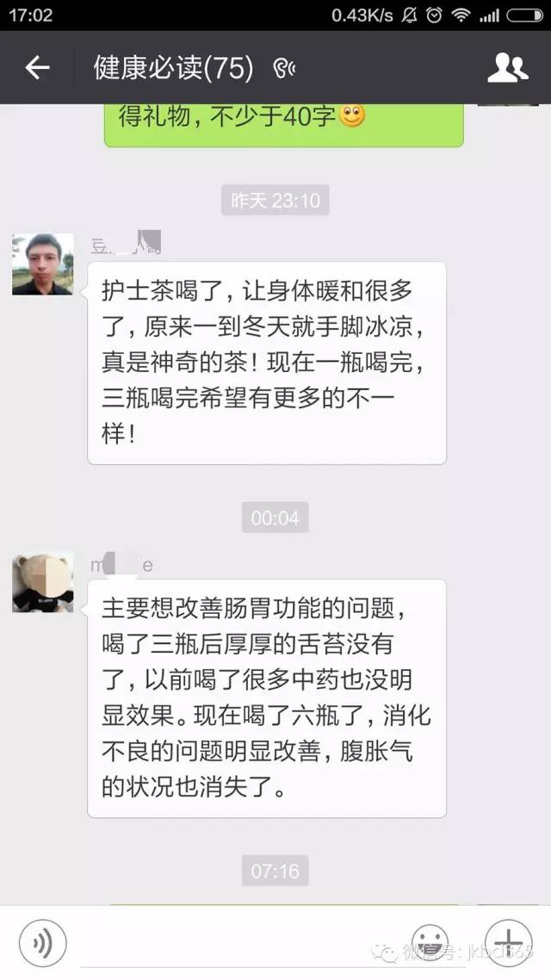Tap the 00:04 timestamp label

275,518
